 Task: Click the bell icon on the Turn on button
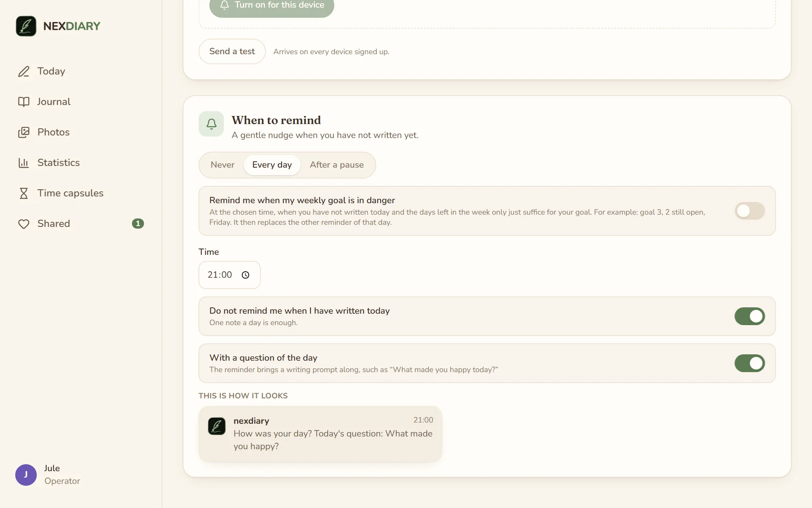(225, 5)
